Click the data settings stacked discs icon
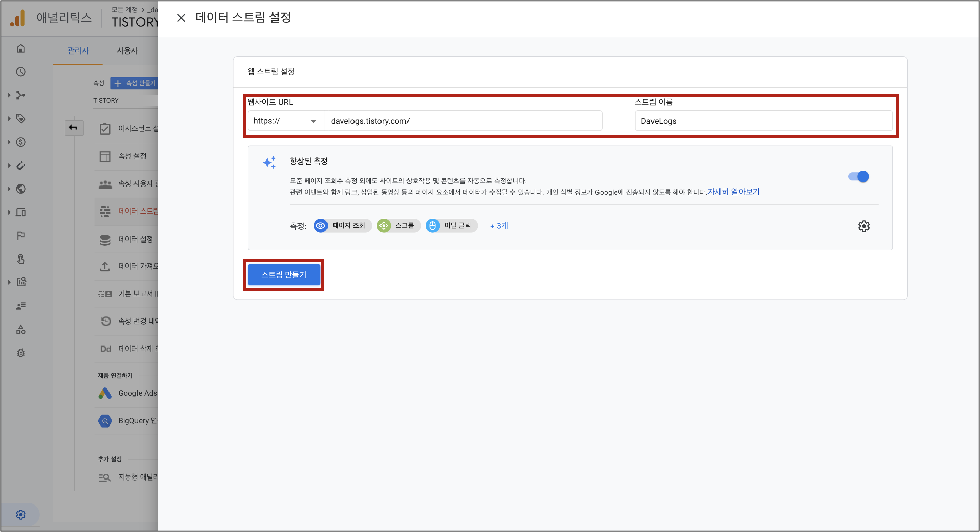 point(105,240)
